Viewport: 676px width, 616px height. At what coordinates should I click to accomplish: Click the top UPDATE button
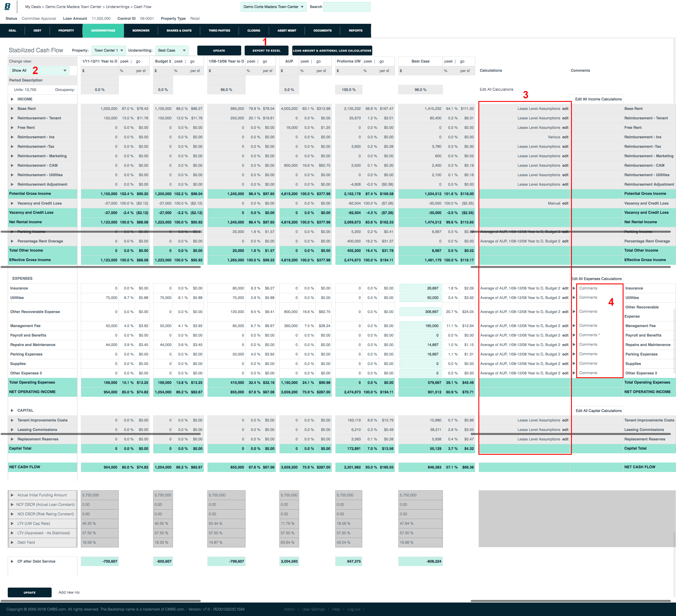pyautogui.click(x=219, y=51)
